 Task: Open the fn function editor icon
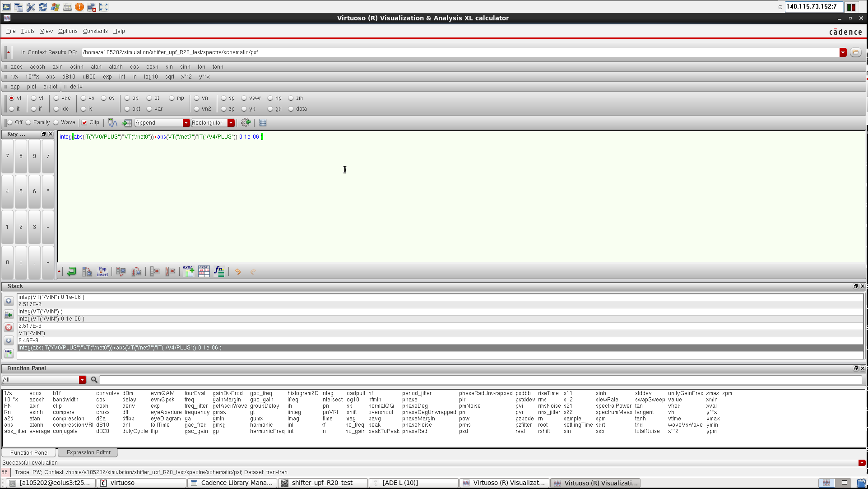click(219, 271)
